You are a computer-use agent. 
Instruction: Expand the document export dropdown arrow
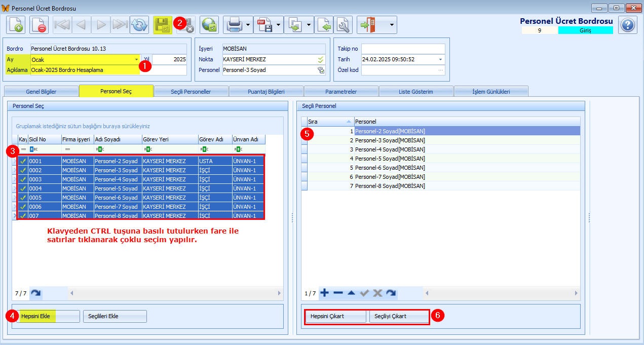tap(309, 25)
